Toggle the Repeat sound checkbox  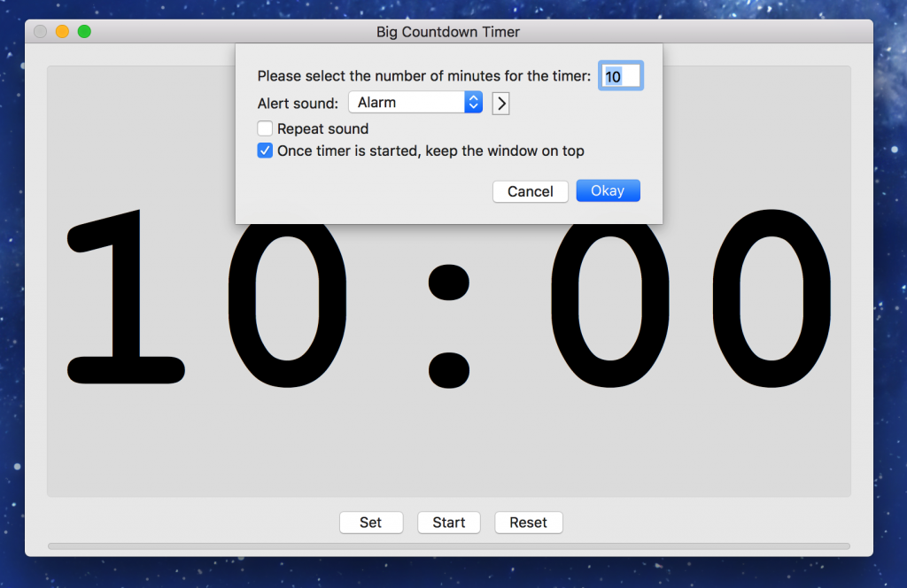(265, 128)
